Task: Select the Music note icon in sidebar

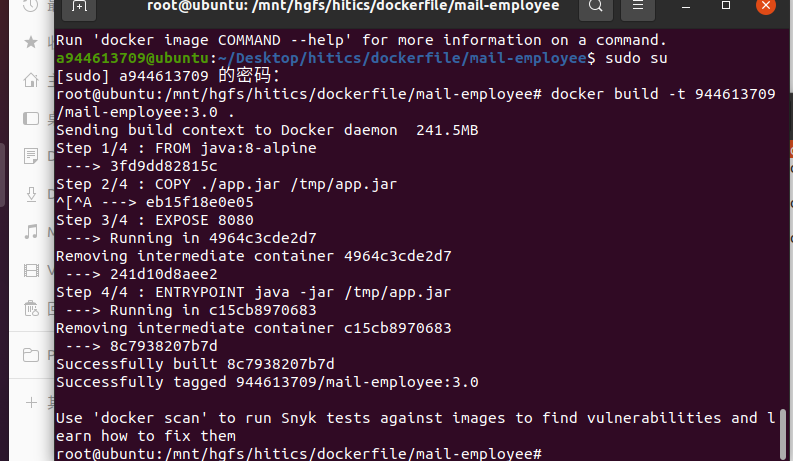Action: pos(30,232)
